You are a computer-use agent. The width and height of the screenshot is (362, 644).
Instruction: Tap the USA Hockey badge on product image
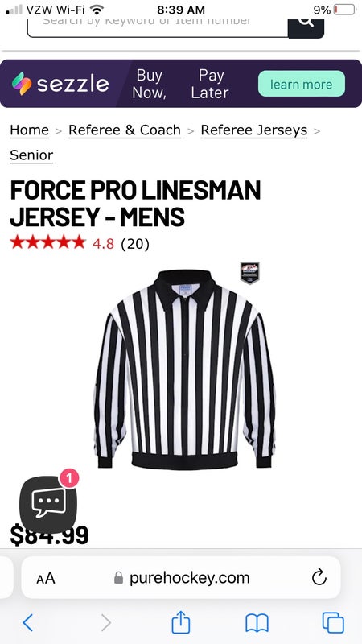tap(249, 273)
